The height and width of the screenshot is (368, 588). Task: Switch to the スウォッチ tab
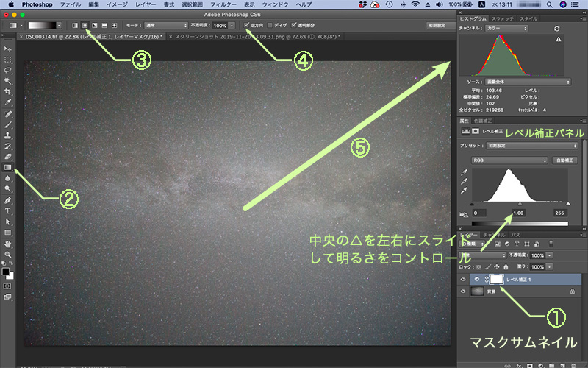[503, 18]
